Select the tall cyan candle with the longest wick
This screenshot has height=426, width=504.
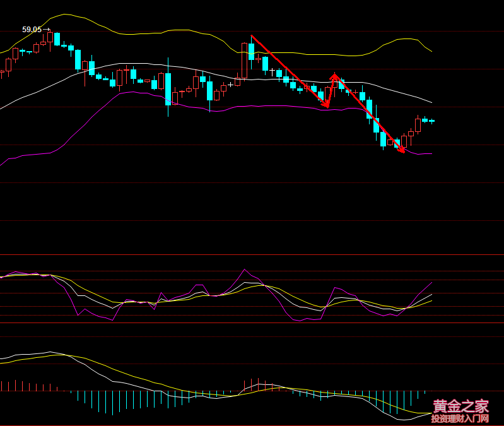[x=168, y=88]
